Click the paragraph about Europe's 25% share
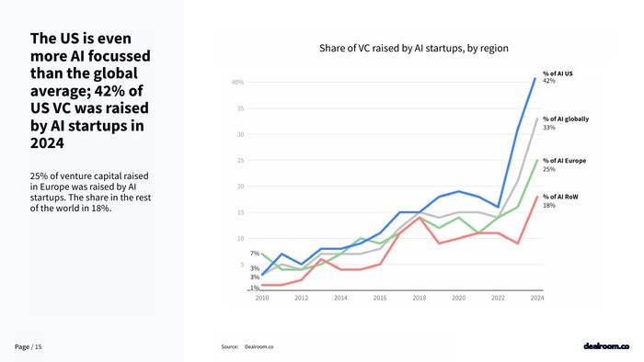644x362 pixels. 90,192
